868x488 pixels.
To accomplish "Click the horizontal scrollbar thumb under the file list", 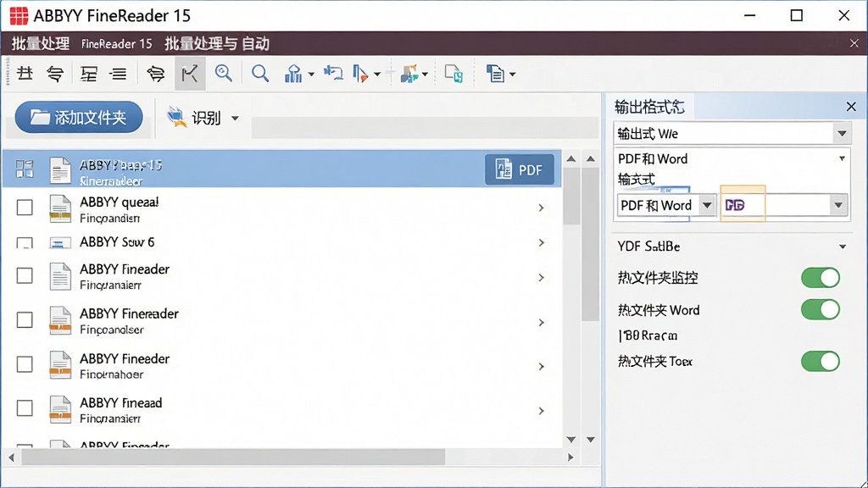I will coord(233,457).
